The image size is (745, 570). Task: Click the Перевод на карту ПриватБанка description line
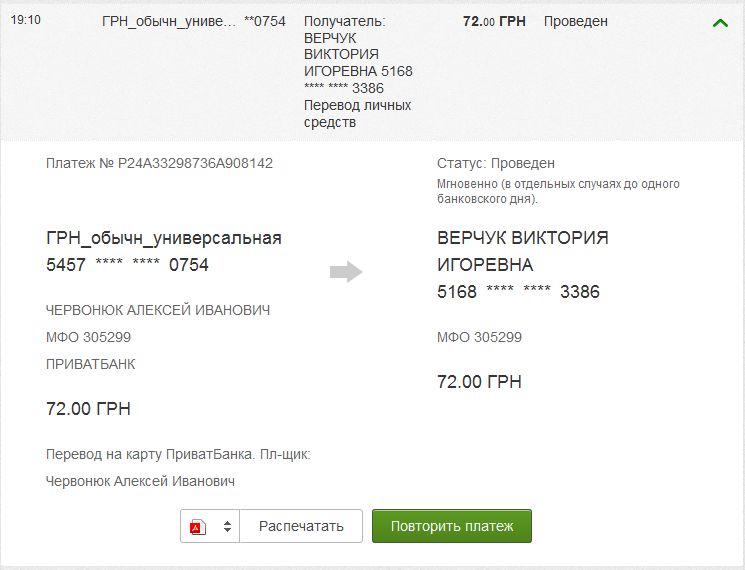pos(178,454)
